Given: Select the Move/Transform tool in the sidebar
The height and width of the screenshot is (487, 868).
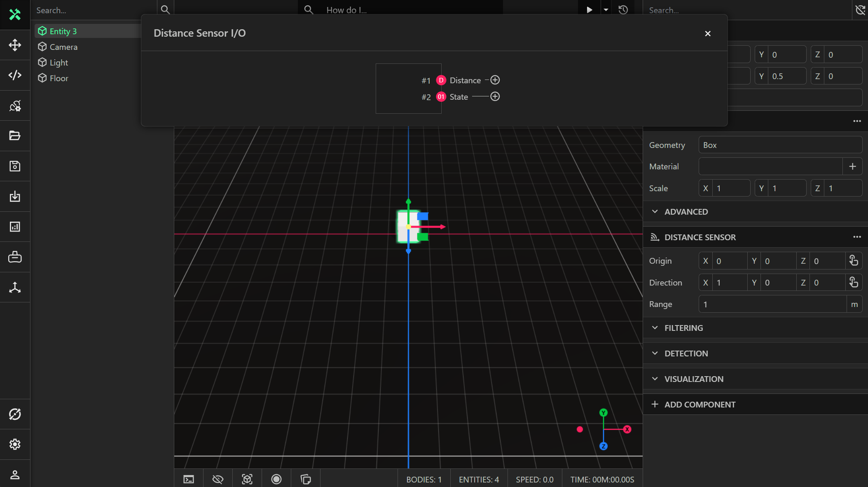Looking at the screenshot, I should (15, 45).
